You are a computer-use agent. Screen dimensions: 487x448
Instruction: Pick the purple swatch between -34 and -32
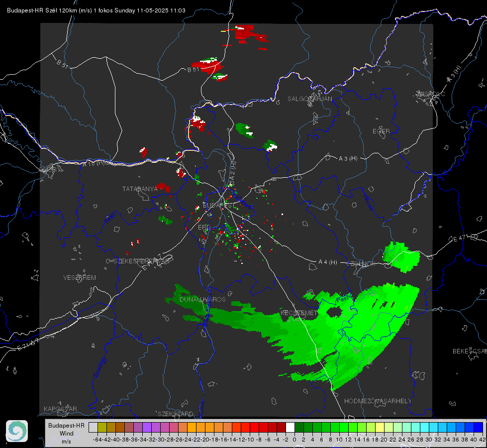[147, 428]
